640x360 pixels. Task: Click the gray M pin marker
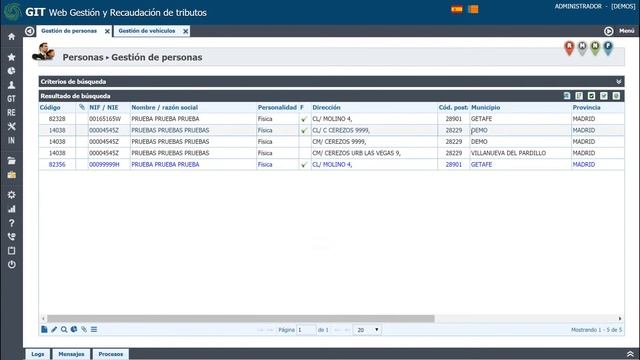coord(582,48)
